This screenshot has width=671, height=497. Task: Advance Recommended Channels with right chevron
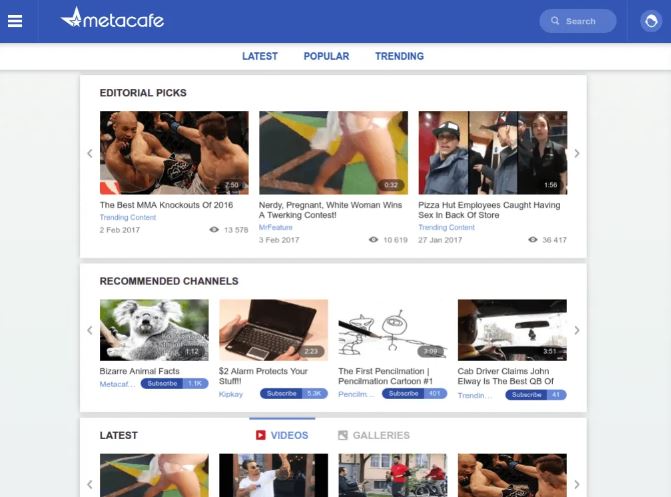tap(577, 330)
